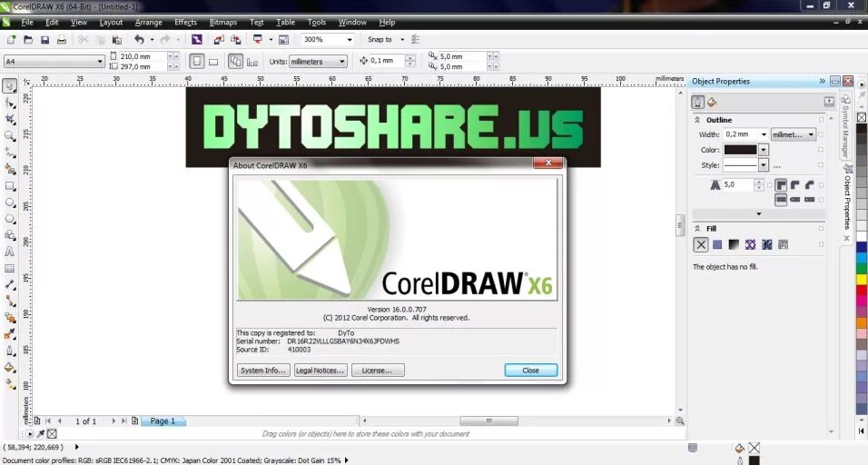The width and height of the screenshot is (868, 465).
Task: Open the Tools menu
Action: (x=317, y=22)
